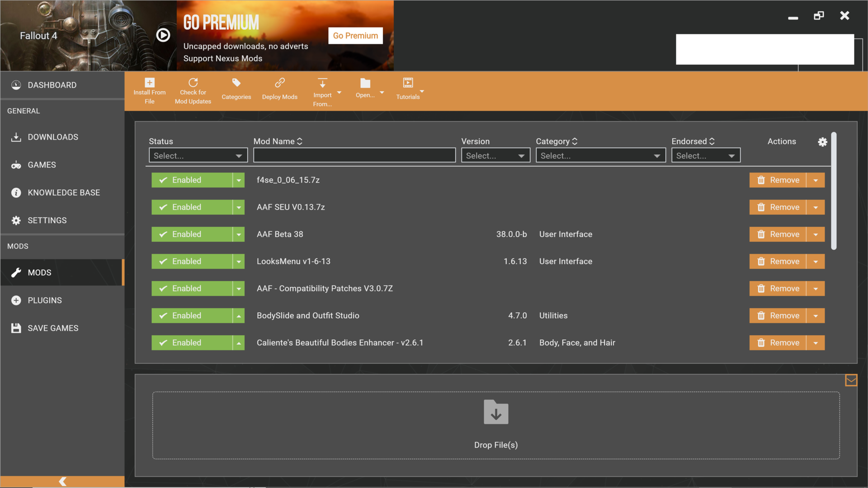Click the Go Premium button
Viewport: 868px width, 488px height.
point(355,36)
